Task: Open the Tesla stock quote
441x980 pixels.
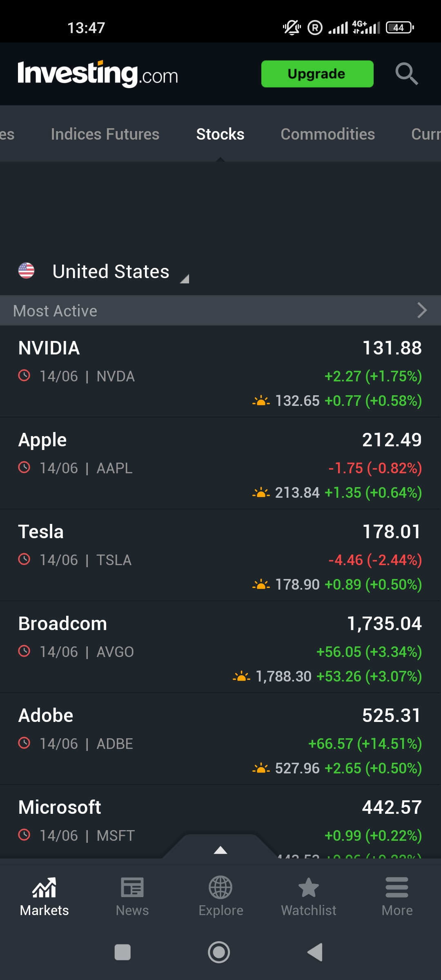Action: tap(220, 555)
